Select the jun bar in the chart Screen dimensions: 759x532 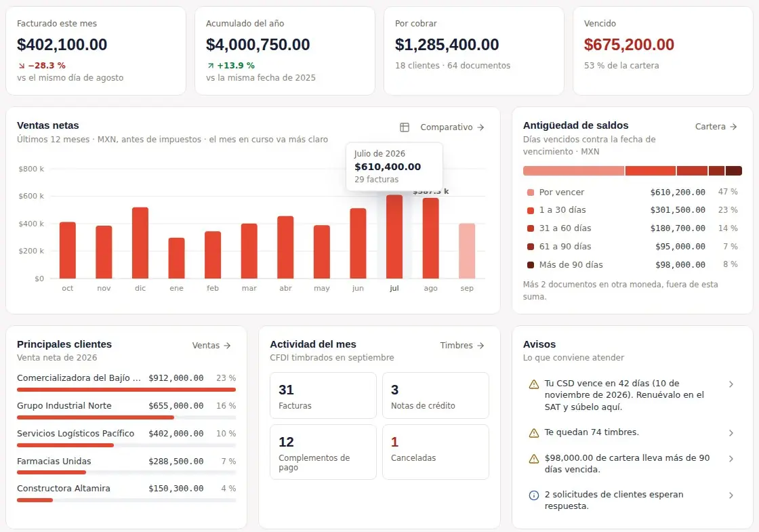(x=358, y=243)
